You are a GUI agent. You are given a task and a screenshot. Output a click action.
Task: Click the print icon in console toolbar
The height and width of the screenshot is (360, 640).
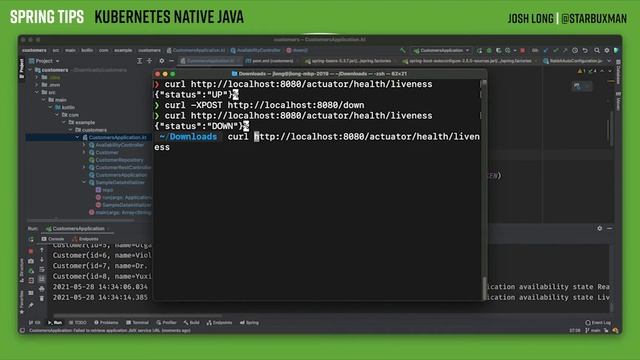click(42, 289)
